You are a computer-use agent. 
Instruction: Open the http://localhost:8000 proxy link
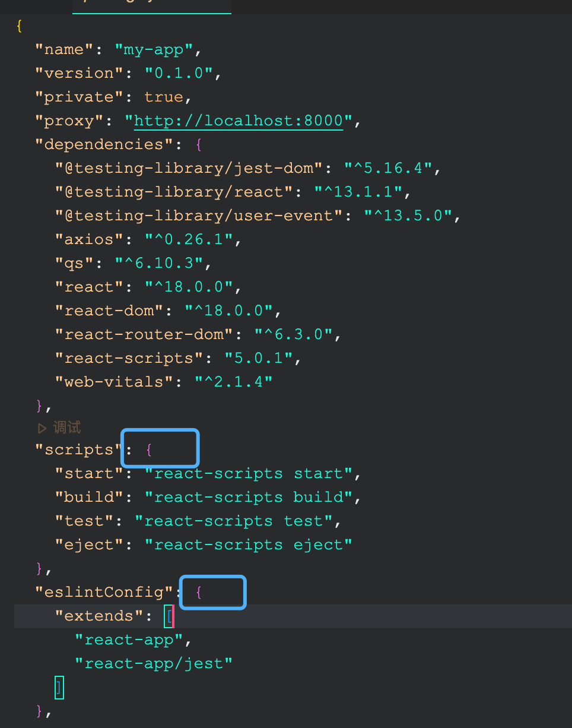(x=237, y=121)
